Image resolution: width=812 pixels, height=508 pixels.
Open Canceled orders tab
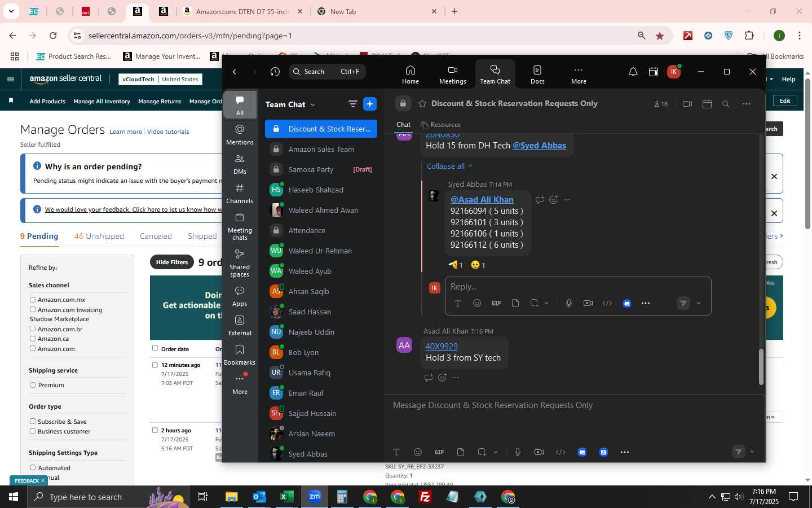coord(156,236)
